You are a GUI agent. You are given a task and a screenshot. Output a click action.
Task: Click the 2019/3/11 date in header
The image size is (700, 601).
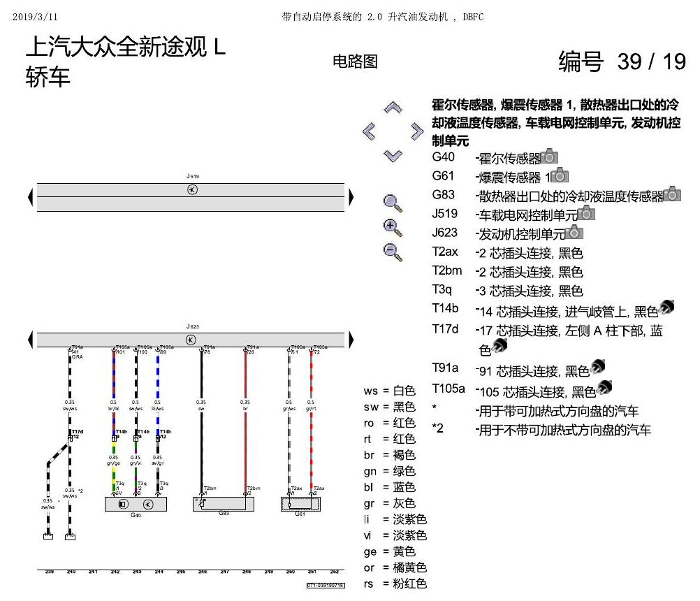(x=35, y=17)
